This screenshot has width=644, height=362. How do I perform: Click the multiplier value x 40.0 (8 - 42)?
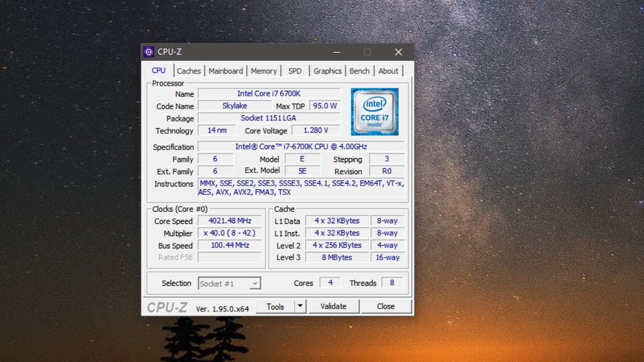point(230,233)
